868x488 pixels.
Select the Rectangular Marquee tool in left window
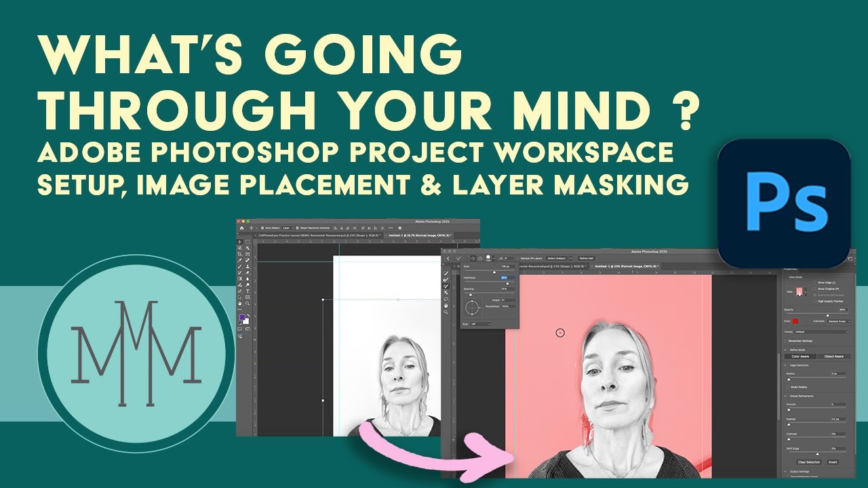tap(248, 242)
